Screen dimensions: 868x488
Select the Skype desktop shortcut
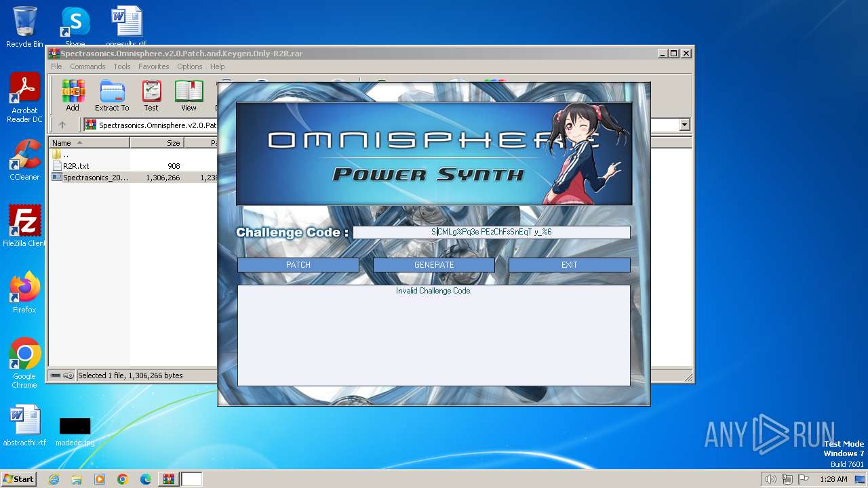[75, 27]
